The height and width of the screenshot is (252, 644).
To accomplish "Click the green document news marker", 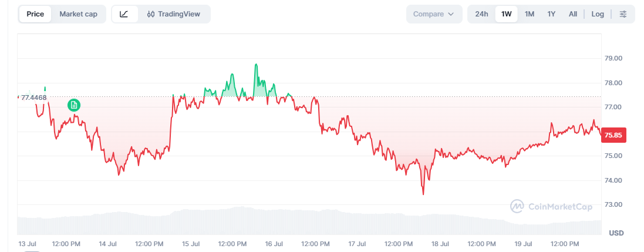I will pos(74,105).
